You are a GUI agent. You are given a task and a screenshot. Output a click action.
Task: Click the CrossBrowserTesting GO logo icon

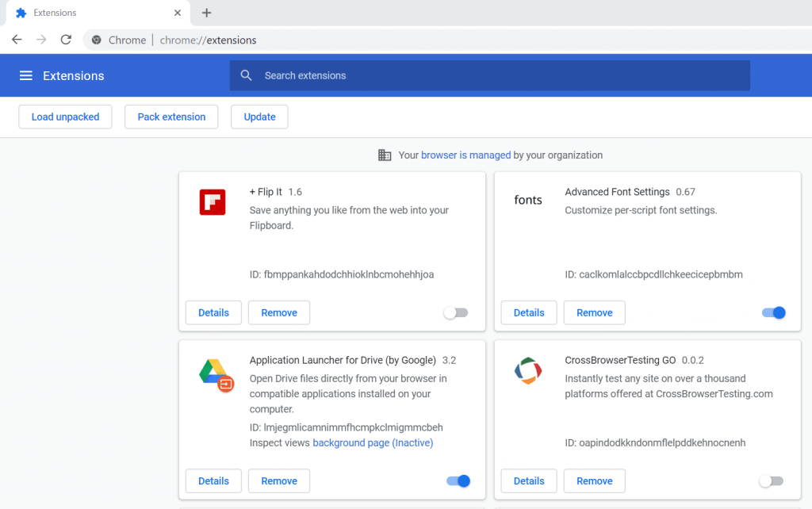(x=527, y=371)
